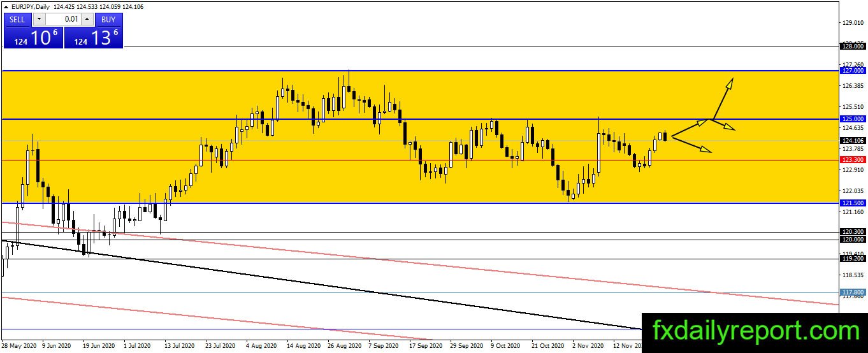Click the 9 Jun 2020 date label
This screenshot has height=353, width=868.
(x=56, y=347)
